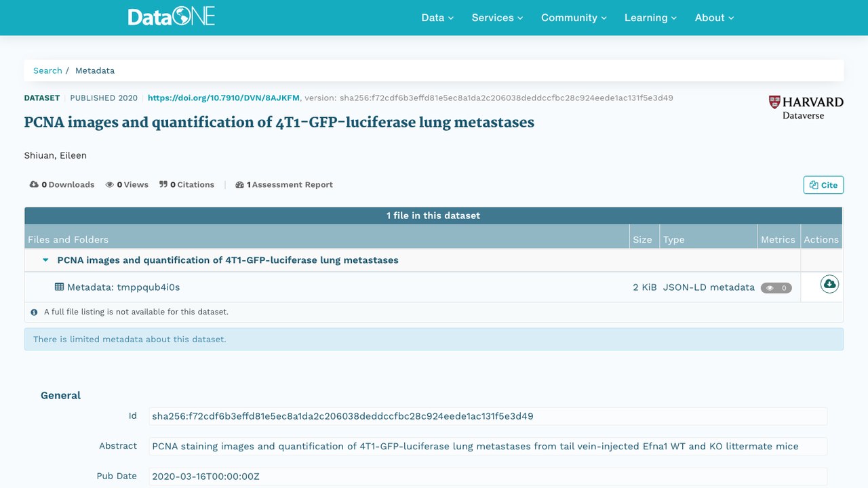Click the downloads cloud icon in metrics row

34,184
